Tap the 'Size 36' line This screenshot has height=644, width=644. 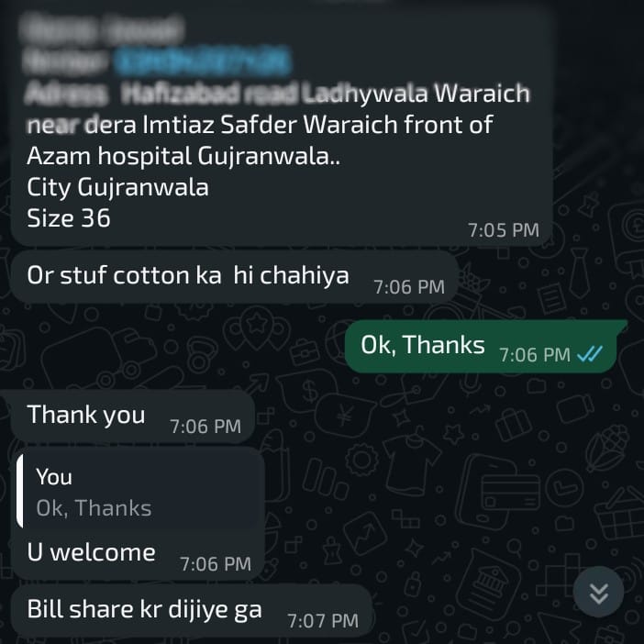pyautogui.click(x=69, y=217)
